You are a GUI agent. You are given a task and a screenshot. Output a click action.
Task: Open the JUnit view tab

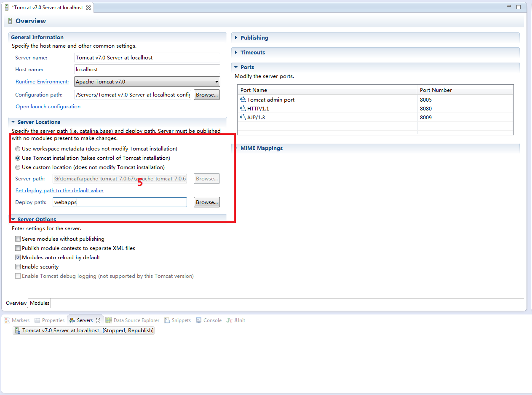point(236,320)
